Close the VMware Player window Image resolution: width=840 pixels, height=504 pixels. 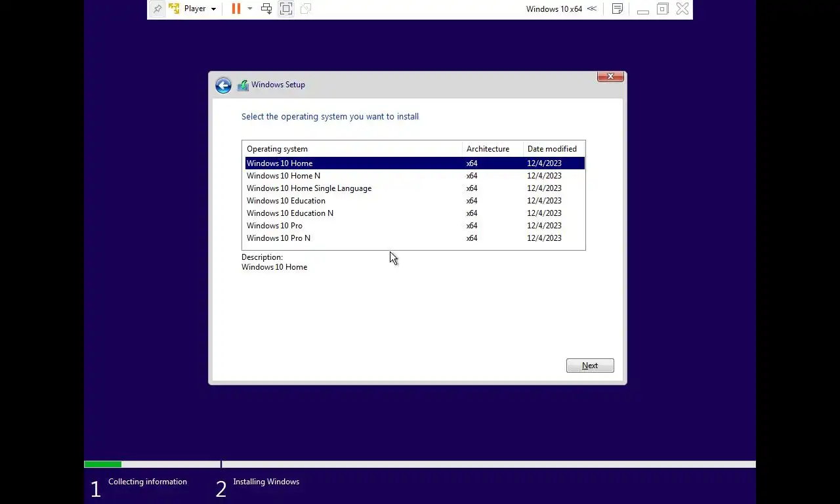(x=682, y=9)
